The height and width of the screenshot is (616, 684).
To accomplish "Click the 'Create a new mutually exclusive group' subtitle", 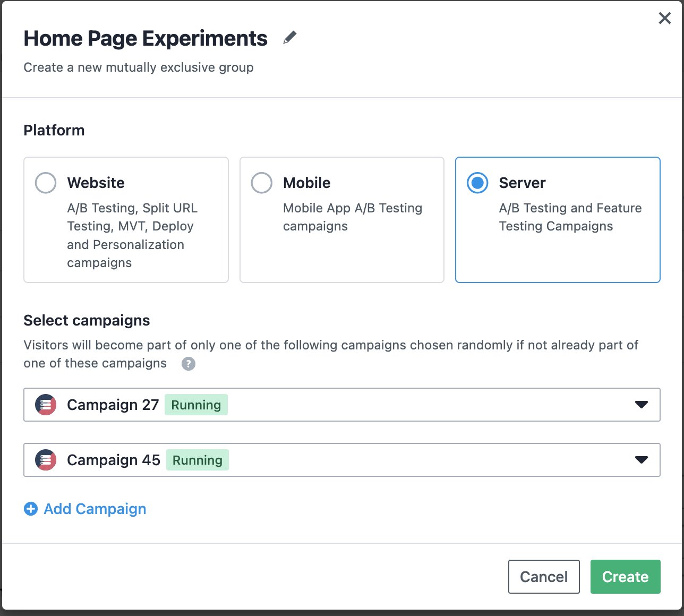I will tap(139, 67).
